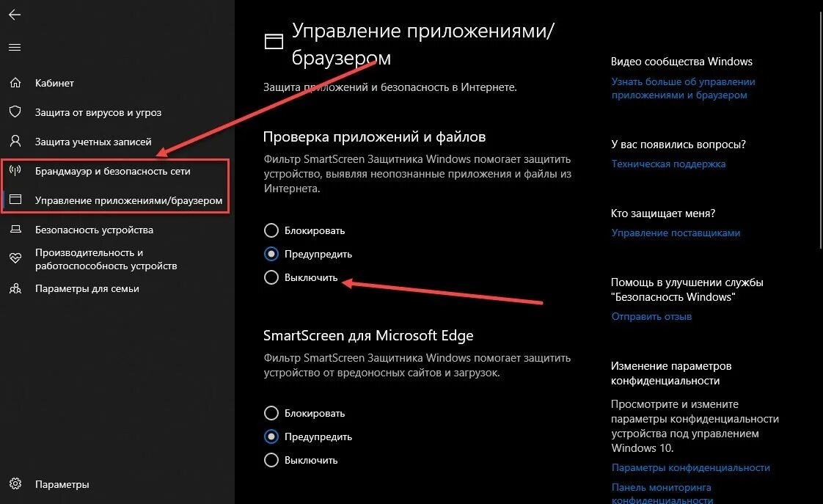Select Выключить under Проверка приложений и файлов
The width and height of the screenshot is (823, 504).
pos(271,277)
